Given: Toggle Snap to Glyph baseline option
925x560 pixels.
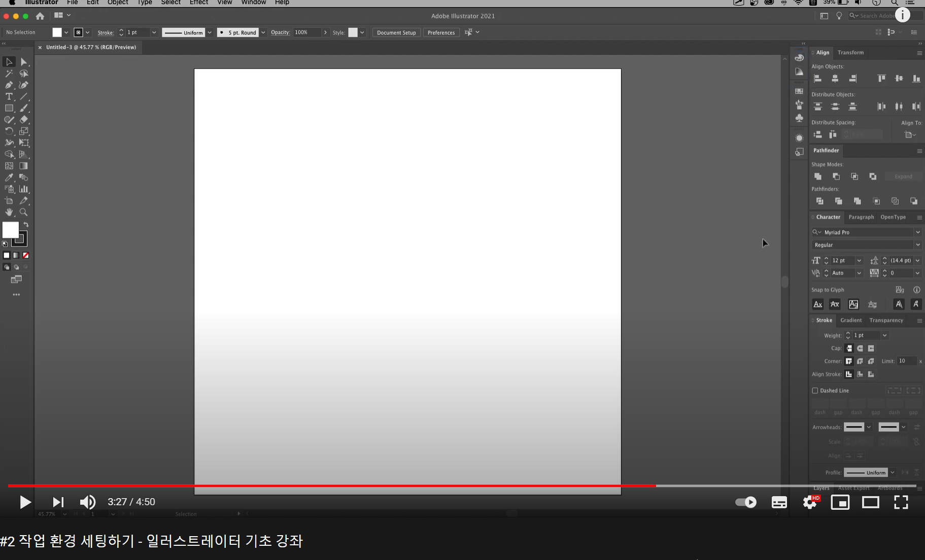Looking at the screenshot, I should pyautogui.click(x=818, y=304).
